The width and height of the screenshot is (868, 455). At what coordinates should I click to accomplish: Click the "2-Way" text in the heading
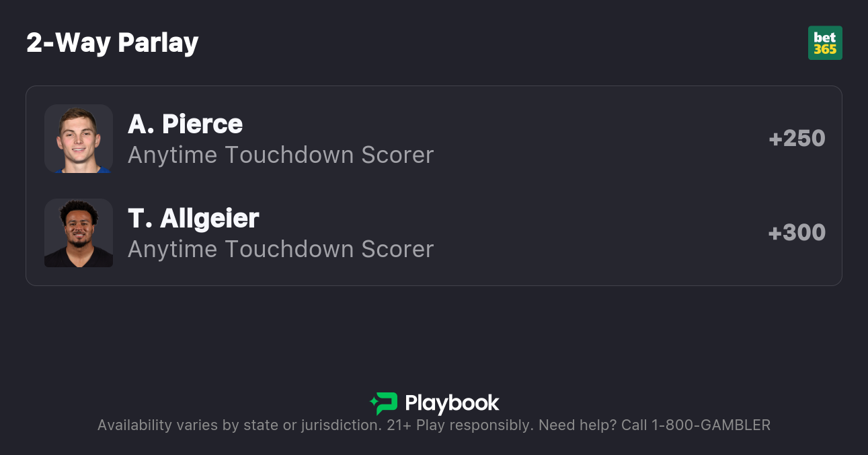click(69, 43)
